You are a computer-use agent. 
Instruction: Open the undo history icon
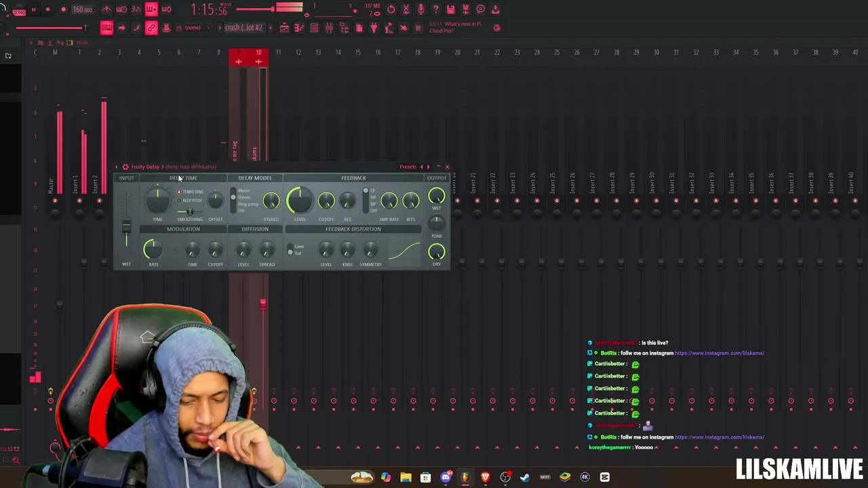click(391, 9)
